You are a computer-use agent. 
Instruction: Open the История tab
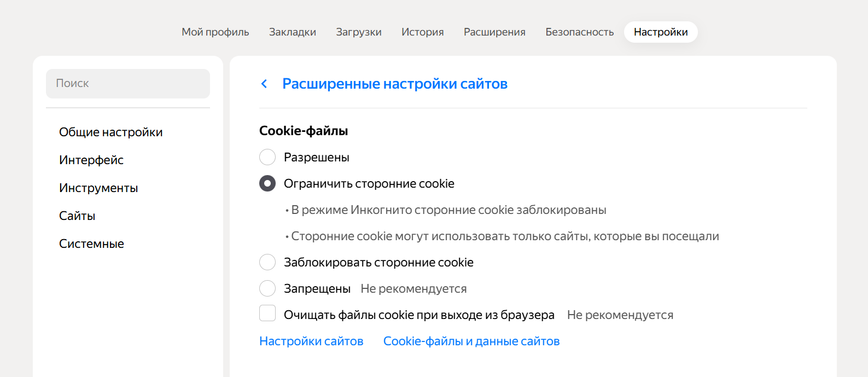click(x=422, y=32)
